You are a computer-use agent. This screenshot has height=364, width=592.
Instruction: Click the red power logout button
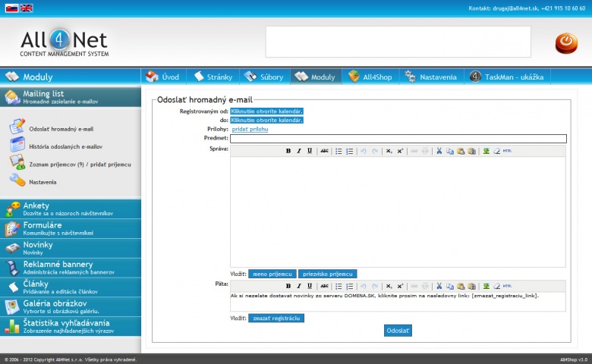coord(566,42)
